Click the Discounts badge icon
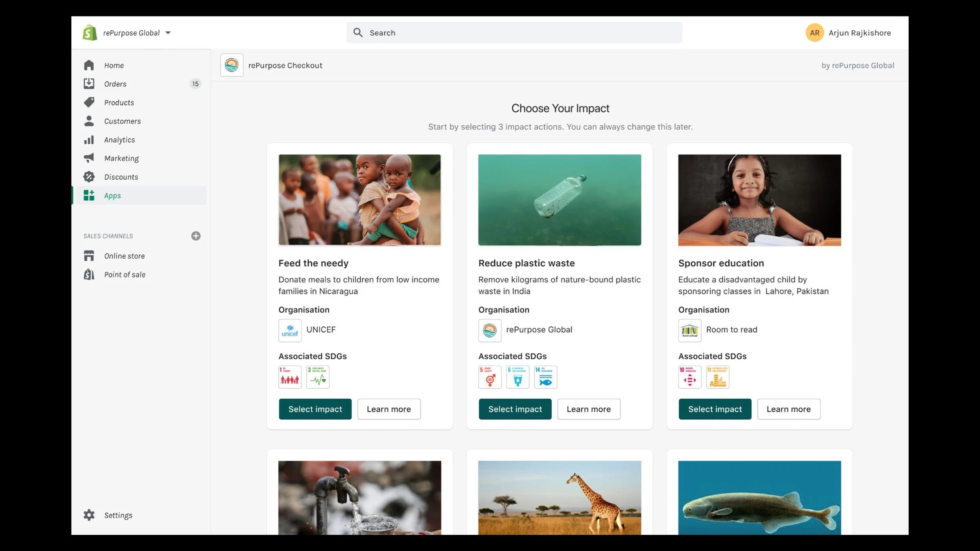This screenshot has height=551, width=980. (89, 177)
